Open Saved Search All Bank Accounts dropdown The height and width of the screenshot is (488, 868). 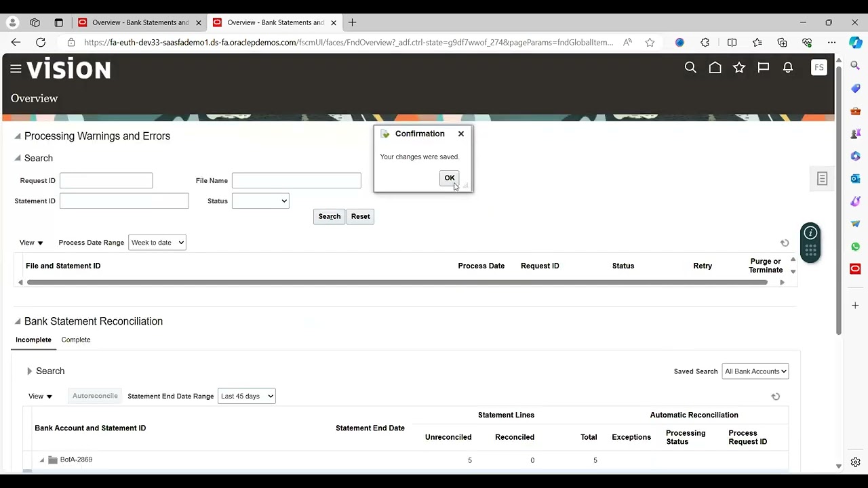755,371
